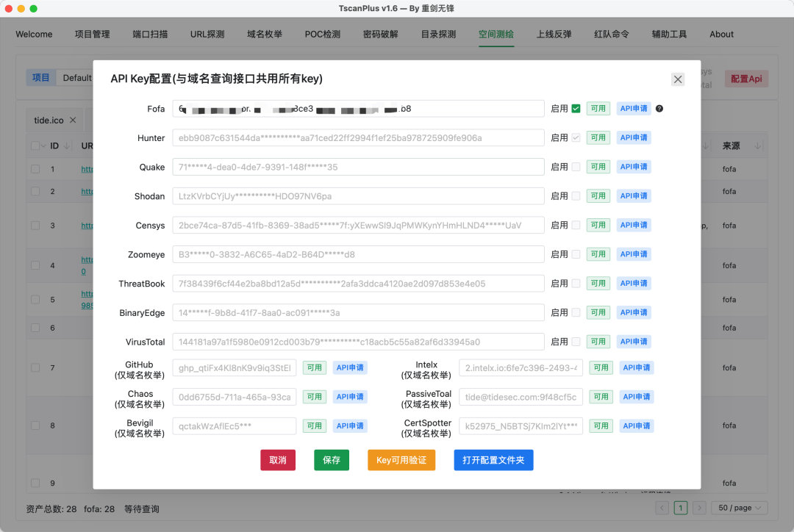Click BinaryEdge API申请 button
Screen dimensions: 794x532
click(634, 313)
